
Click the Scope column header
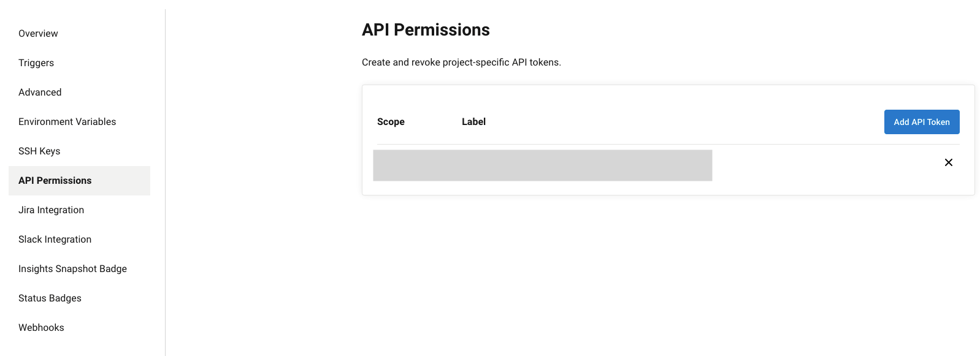(x=391, y=122)
